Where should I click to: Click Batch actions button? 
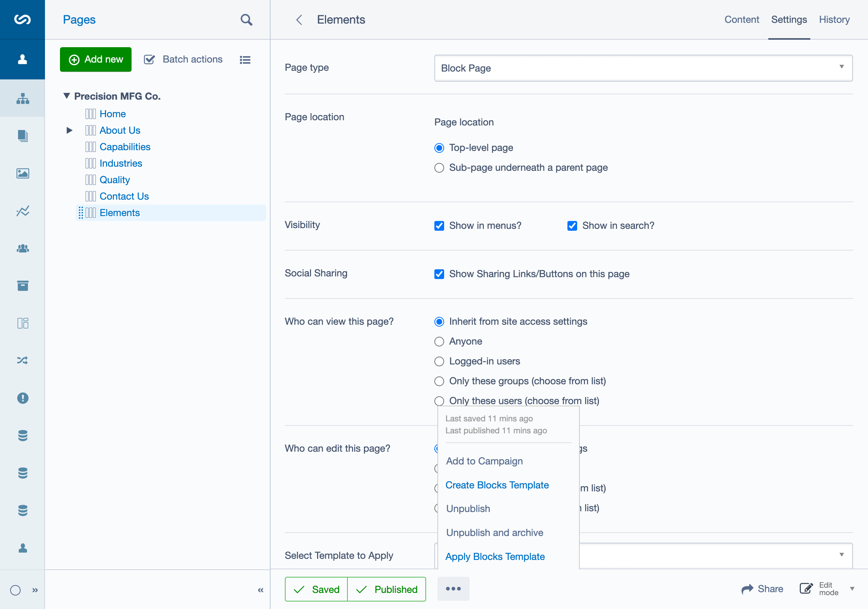[183, 59]
